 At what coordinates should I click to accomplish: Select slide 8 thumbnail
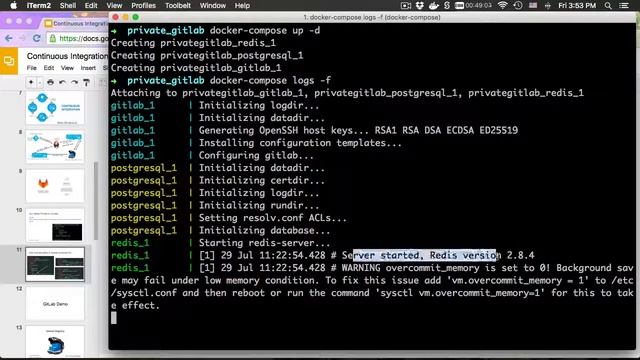pos(55,147)
